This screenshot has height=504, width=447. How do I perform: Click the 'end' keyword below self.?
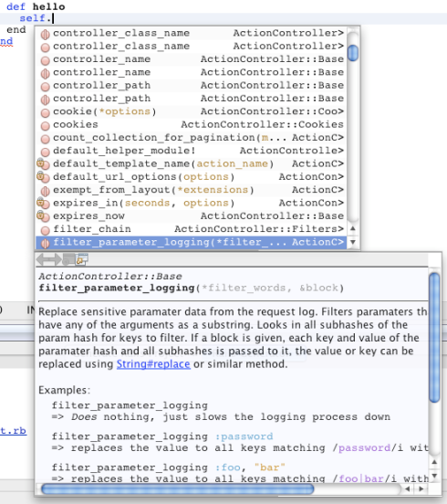16,29
